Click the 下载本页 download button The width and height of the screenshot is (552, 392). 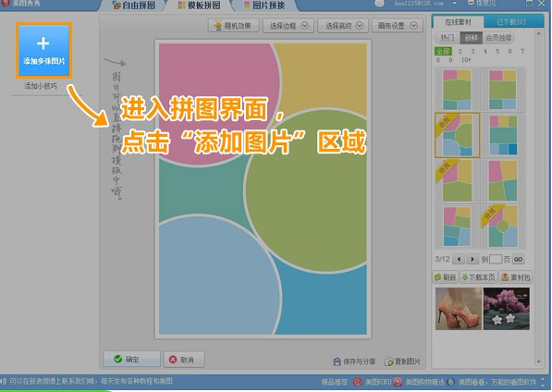pyautogui.click(x=478, y=277)
